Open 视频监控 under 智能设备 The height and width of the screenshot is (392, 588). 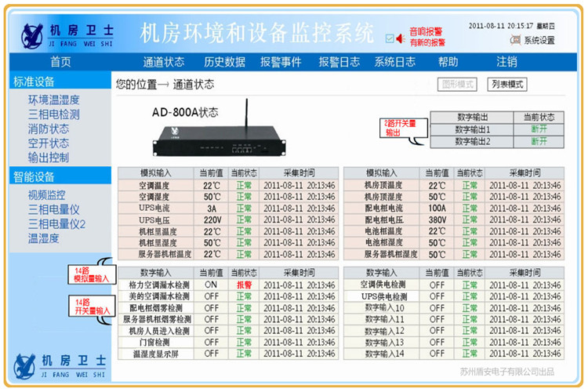point(47,194)
